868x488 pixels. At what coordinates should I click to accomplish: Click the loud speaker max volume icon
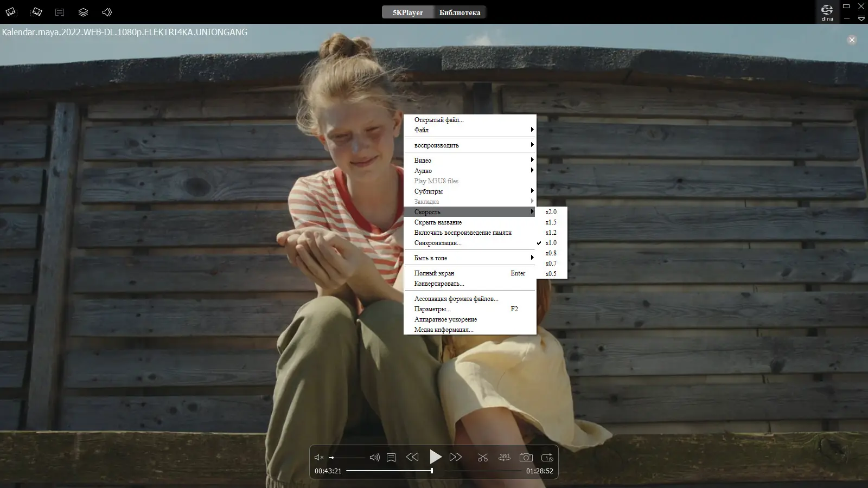point(374,458)
